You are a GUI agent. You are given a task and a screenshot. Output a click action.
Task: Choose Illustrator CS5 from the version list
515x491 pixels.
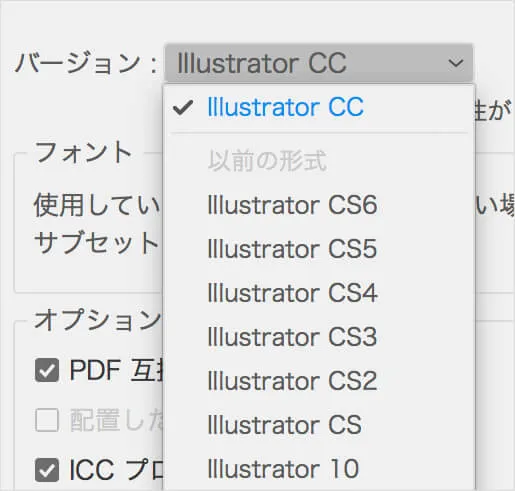(319, 249)
